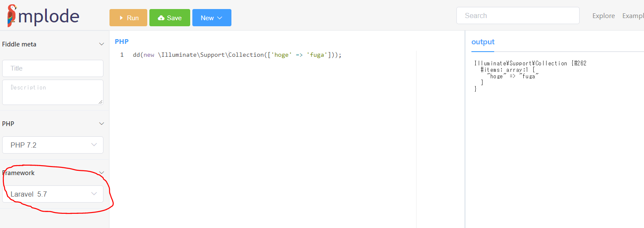Click the cloud upload icon in Save
Viewport: 644px width, 228px height.
point(161,18)
